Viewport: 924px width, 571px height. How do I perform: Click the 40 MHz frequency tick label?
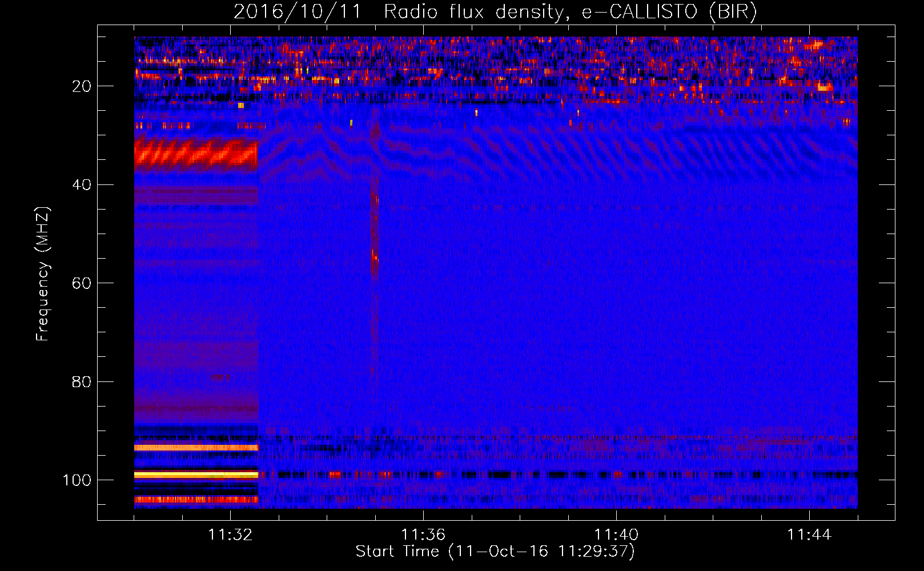(82, 185)
